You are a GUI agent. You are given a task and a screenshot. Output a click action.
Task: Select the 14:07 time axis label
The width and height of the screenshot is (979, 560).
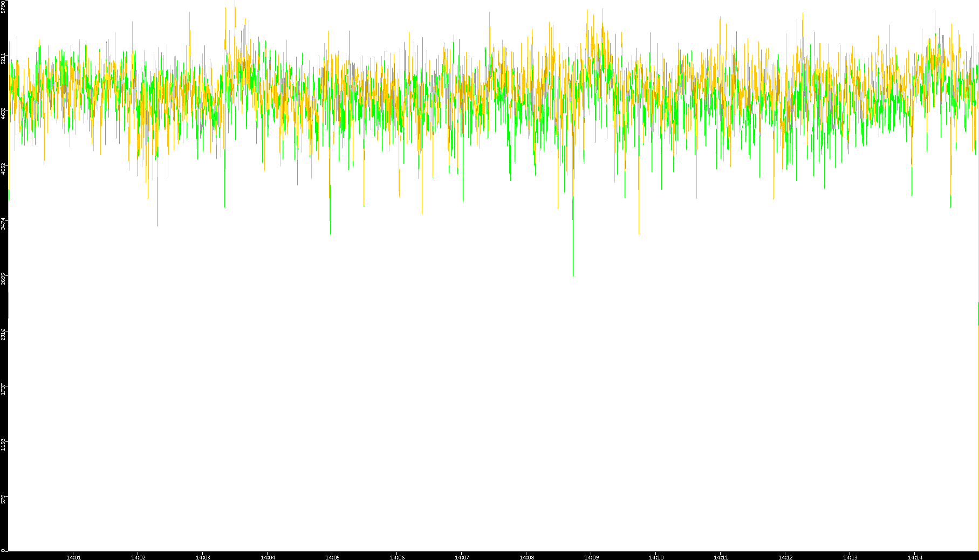point(462,557)
